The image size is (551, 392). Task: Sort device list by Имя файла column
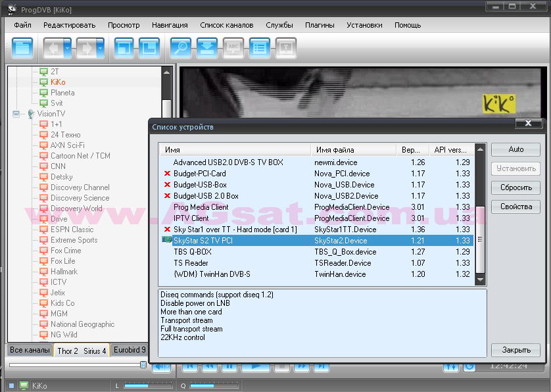[354, 150]
